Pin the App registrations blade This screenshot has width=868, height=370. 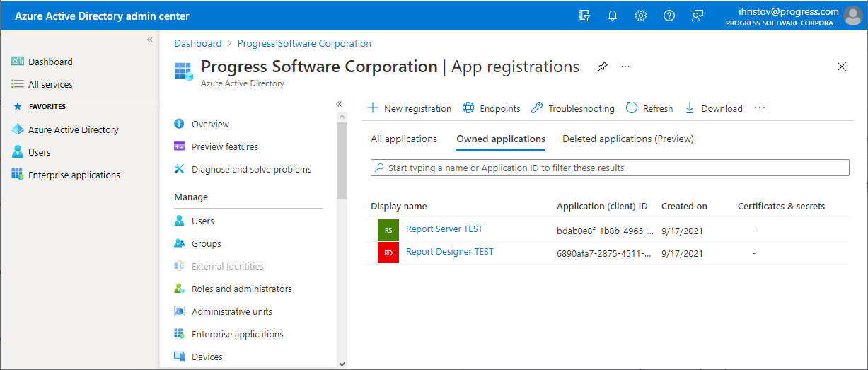(603, 67)
